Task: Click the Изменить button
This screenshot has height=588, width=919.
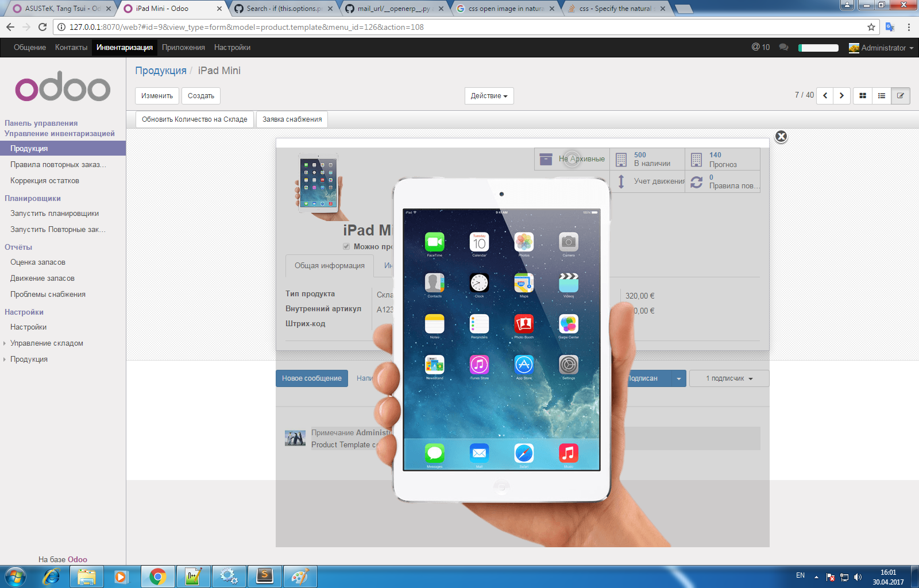Action: click(157, 96)
